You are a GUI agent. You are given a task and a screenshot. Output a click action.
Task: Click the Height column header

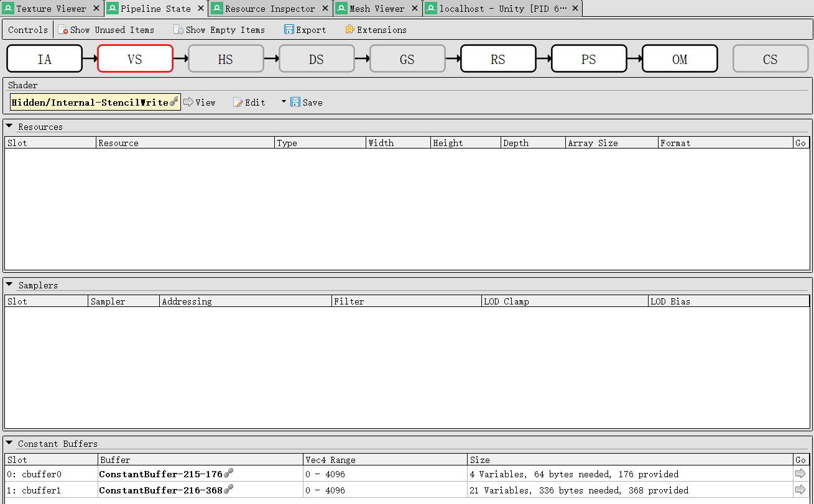[x=466, y=143]
